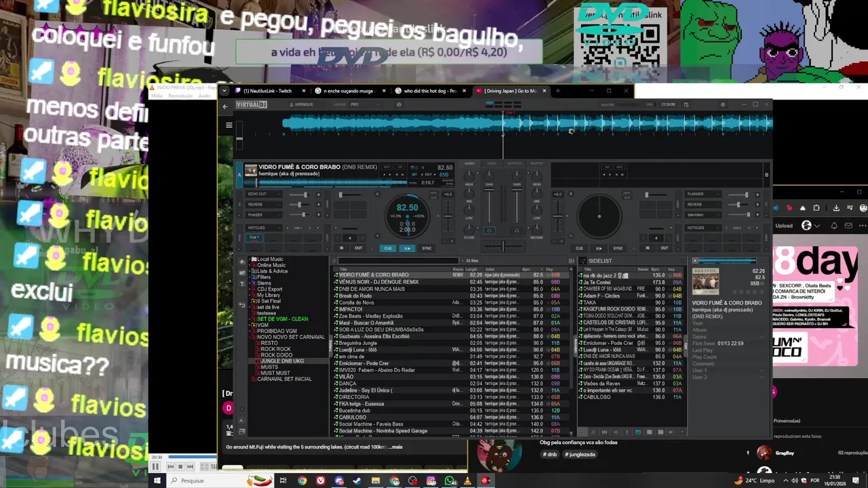The height and width of the screenshot is (488, 868).
Task: Select JUNGLE DNB UKG folder in tree
Action: click(x=282, y=361)
